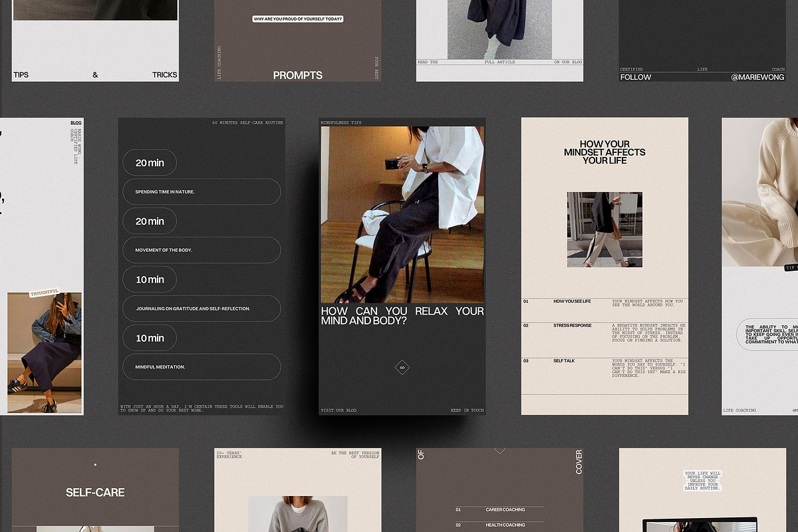Open the small photo of woman walking
This screenshot has height=532, width=798.
pyautogui.click(x=604, y=229)
